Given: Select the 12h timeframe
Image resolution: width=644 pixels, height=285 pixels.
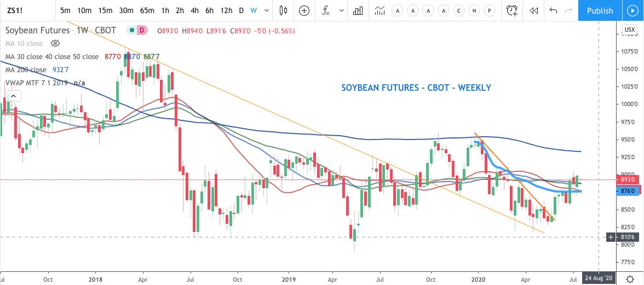Looking at the screenshot, I should pyautogui.click(x=226, y=10).
